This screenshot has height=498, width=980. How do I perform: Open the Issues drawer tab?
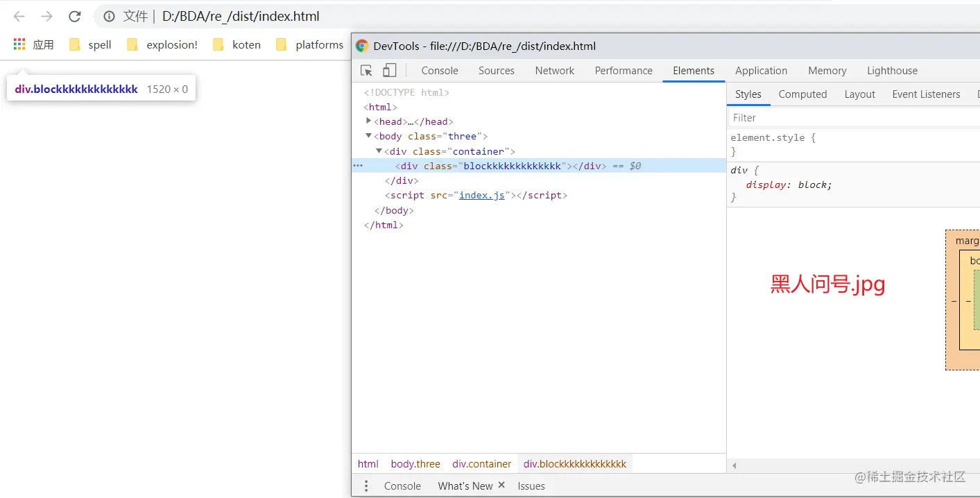pyautogui.click(x=531, y=486)
